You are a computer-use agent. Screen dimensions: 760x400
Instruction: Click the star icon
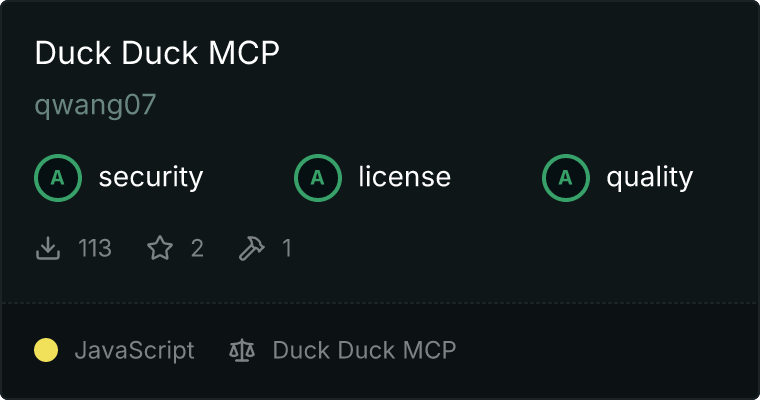click(x=160, y=248)
